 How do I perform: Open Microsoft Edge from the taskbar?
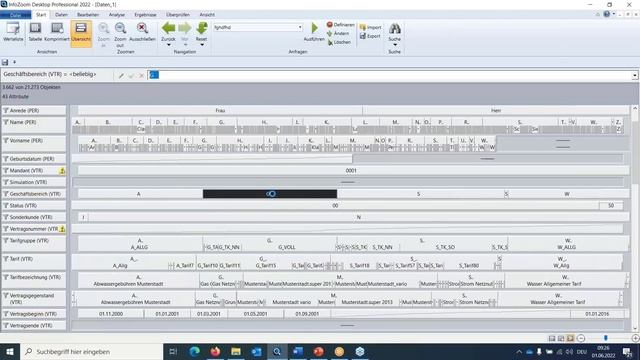pos(195,351)
